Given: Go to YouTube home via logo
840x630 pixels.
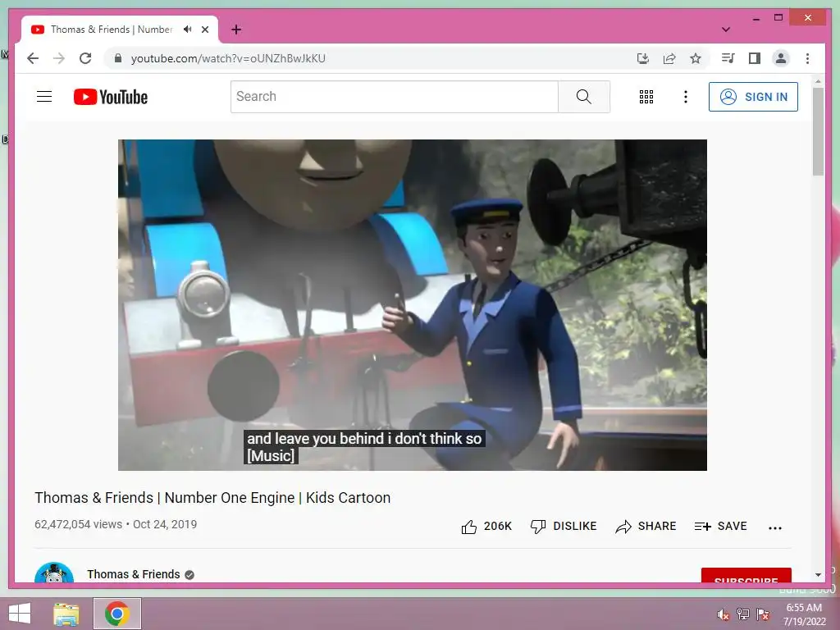Looking at the screenshot, I should coord(111,97).
